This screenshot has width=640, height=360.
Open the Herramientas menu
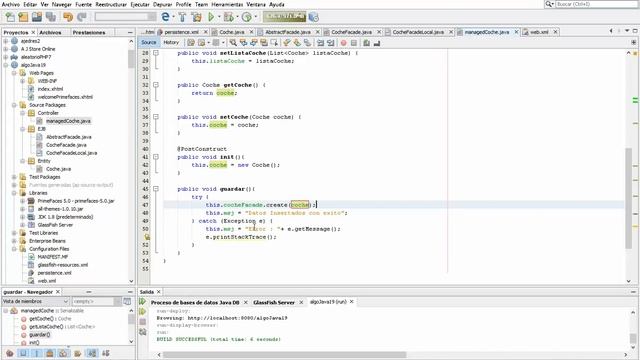pos(227,4)
